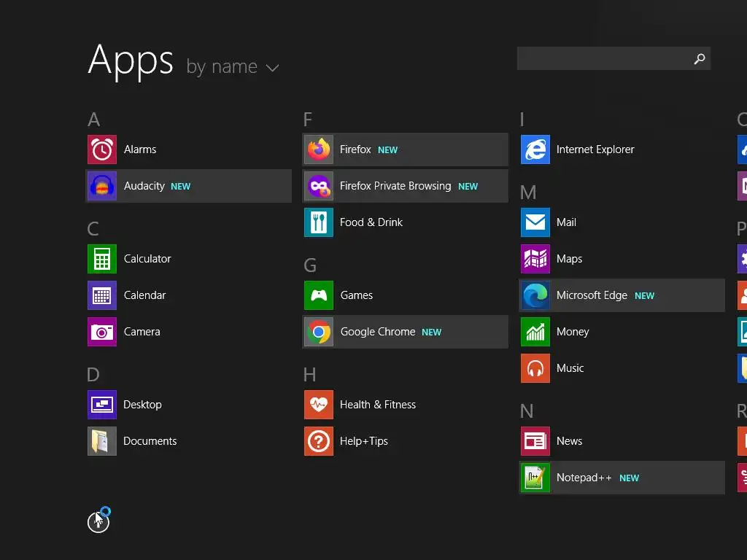Launch the Camera app icon

102,332
